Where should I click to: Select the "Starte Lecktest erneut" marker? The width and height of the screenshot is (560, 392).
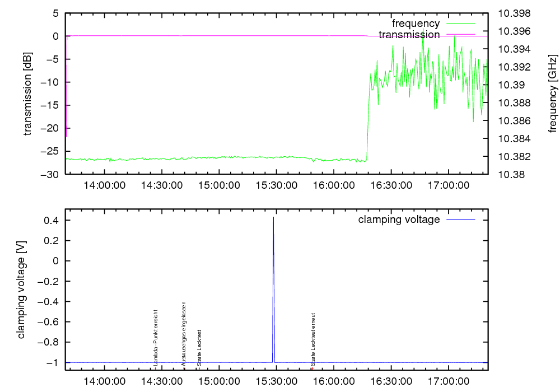[x=313, y=339]
